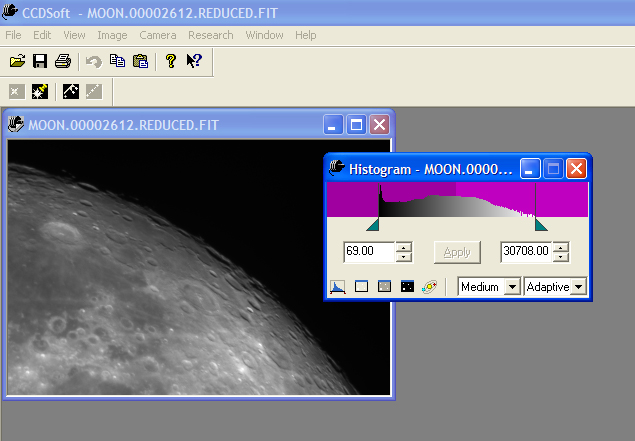This screenshot has width=635, height=441.
Task: Decrease the 30708.00 white level with down arrow
Action: tap(561, 257)
